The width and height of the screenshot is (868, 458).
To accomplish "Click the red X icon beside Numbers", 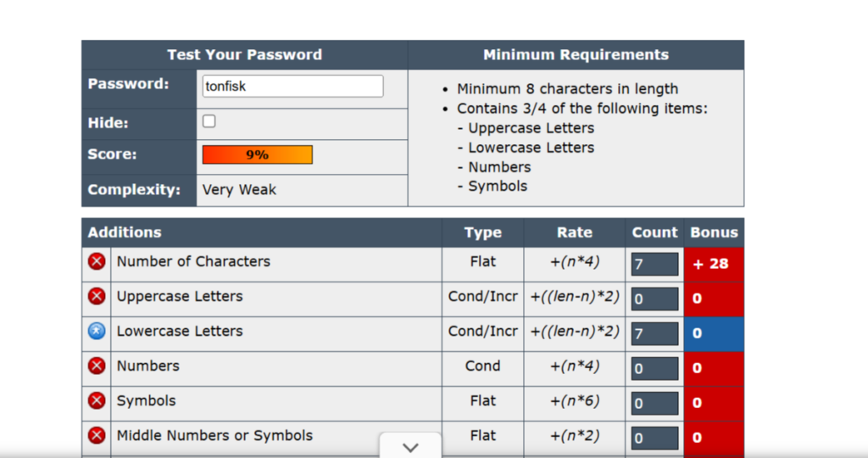I will click(97, 366).
